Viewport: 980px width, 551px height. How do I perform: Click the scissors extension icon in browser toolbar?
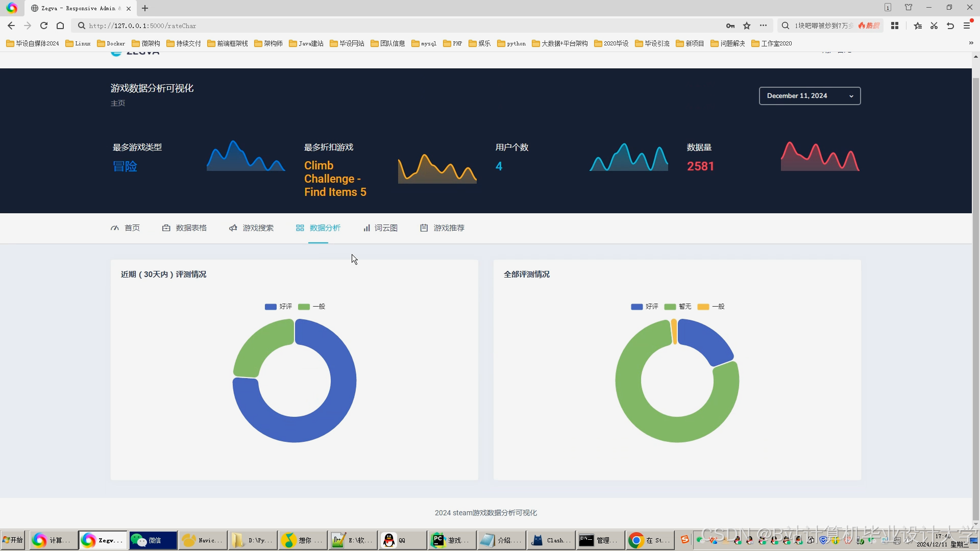tap(934, 26)
